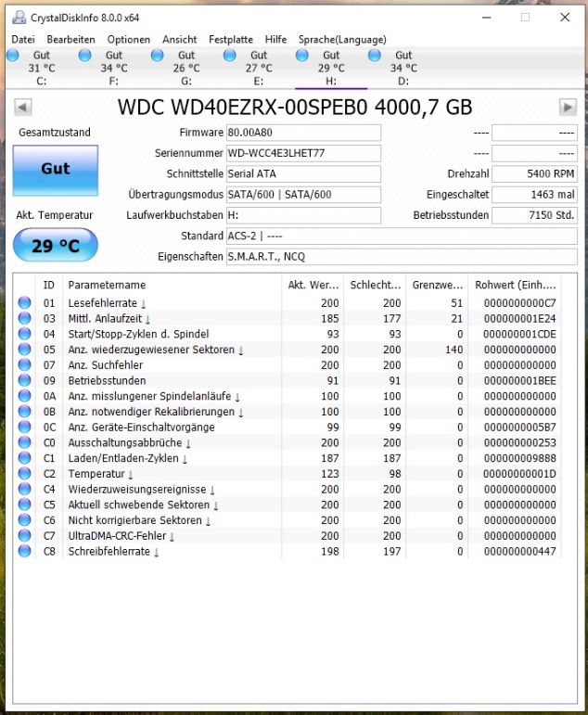
Task: Click the Übertragungsmodus field SATA/600
Action: [303, 195]
